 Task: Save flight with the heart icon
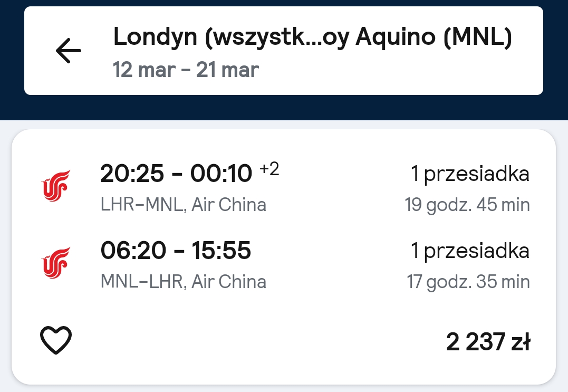[56, 340]
